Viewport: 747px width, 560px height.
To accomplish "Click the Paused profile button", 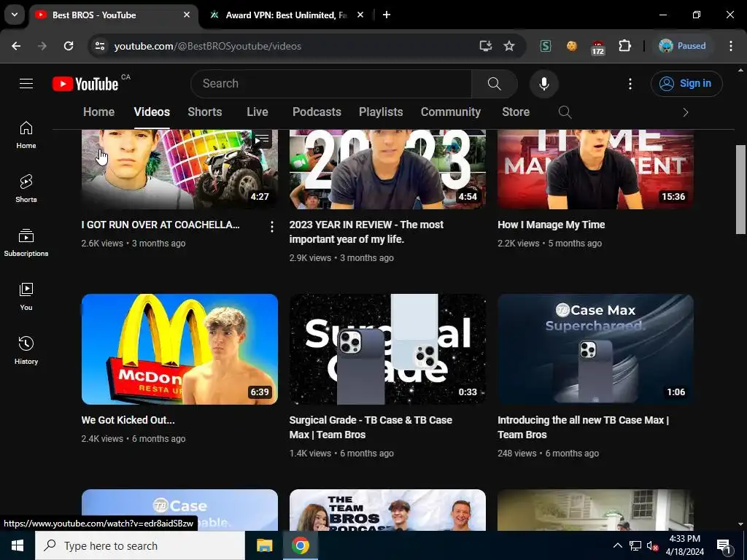I will coord(682,46).
